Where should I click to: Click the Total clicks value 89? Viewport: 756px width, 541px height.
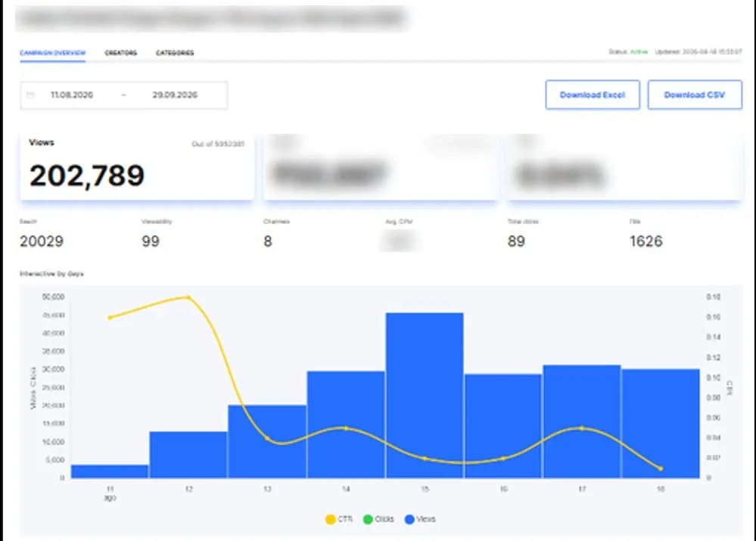[x=516, y=241]
